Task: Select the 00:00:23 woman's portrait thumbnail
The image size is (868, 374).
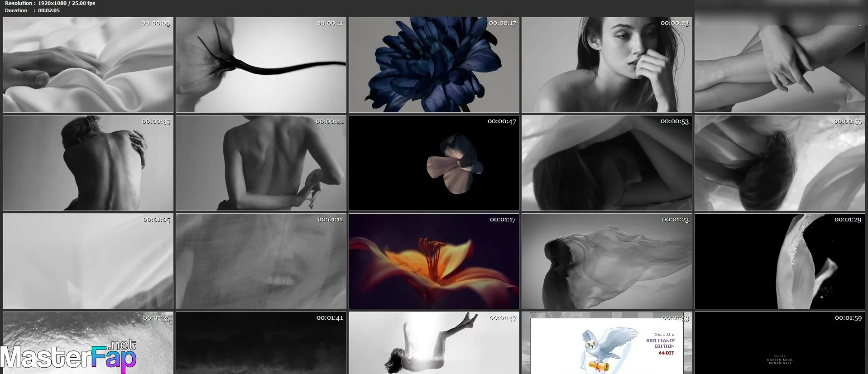Action: tap(607, 65)
